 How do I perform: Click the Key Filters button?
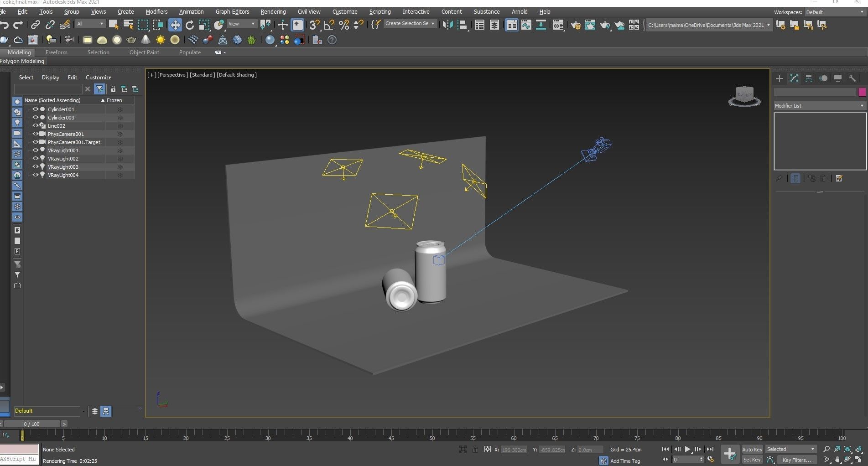[796, 460]
